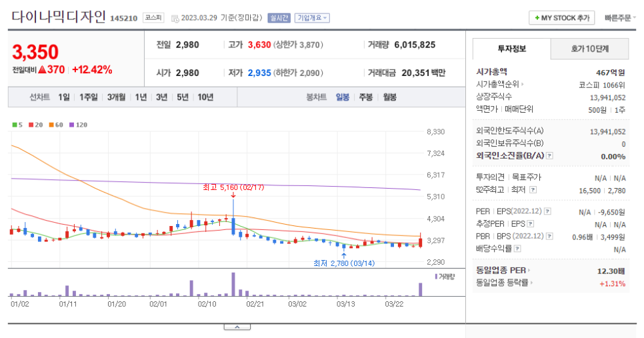Screen dimensions: 644x338
Task: Click the 거래량 value 6,015,825
Action: tap(415, 45)
